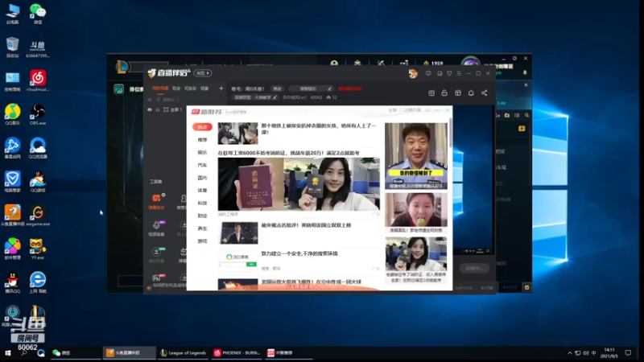Click the edit pencil beside the League category tag
Screen dimensions: 644x362
[x=275, y=97]
